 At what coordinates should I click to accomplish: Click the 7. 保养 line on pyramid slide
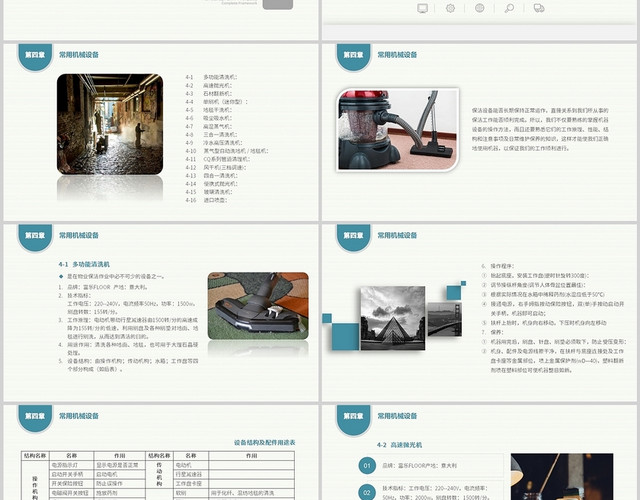pyautogui.click(x=492, y=332)
